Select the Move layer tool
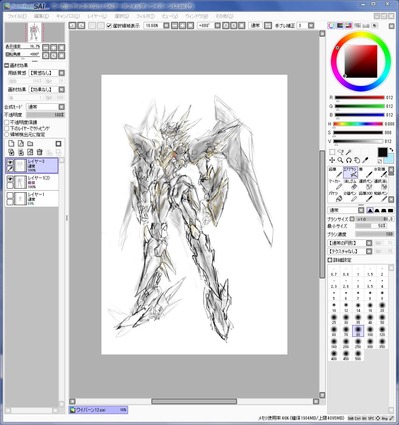 coord(332,160)
